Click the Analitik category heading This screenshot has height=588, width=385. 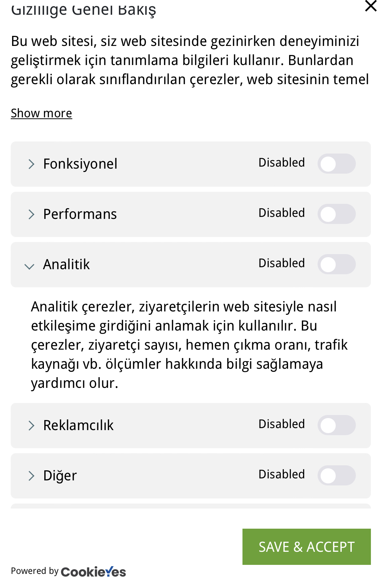click(66, 264)
